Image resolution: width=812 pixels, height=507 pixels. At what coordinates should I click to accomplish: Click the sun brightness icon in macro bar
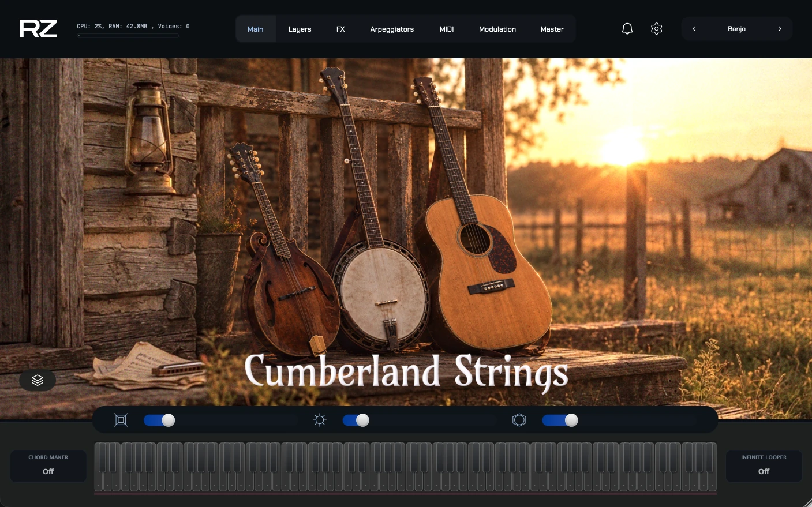[x=320, y=420]
